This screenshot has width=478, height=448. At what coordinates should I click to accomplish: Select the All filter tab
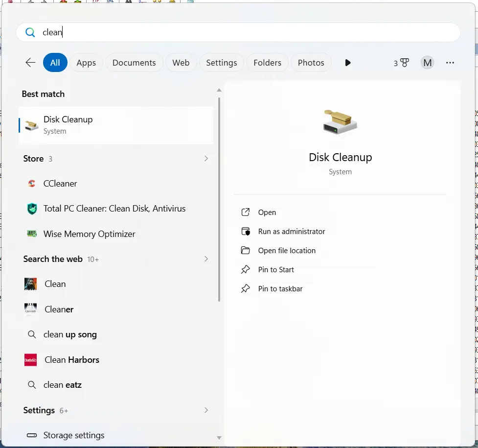click(55, 63)
